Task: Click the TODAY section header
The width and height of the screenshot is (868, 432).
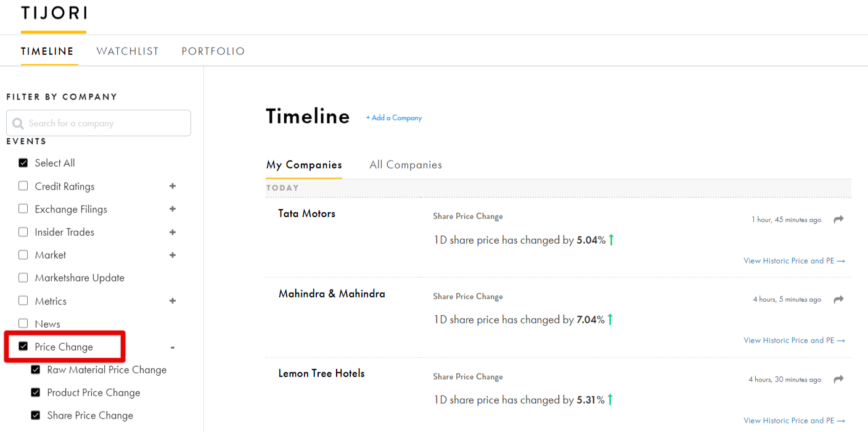Action: point(282,188)
